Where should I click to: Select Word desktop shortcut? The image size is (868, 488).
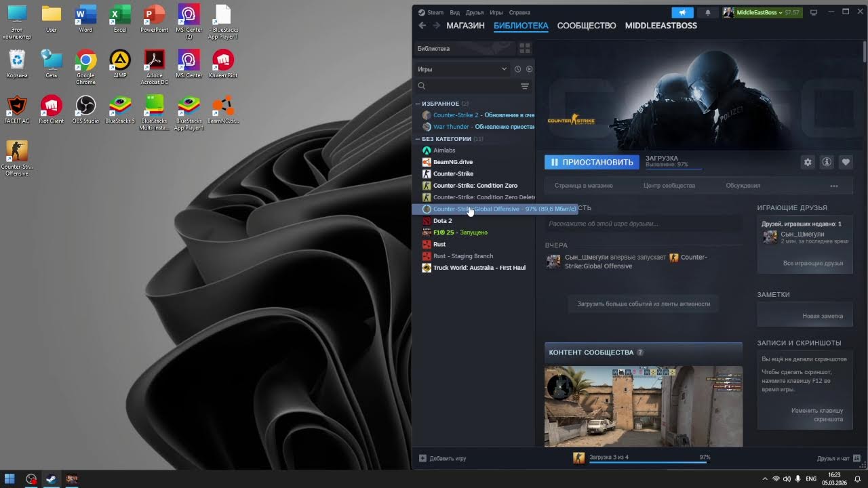point(85,18)
